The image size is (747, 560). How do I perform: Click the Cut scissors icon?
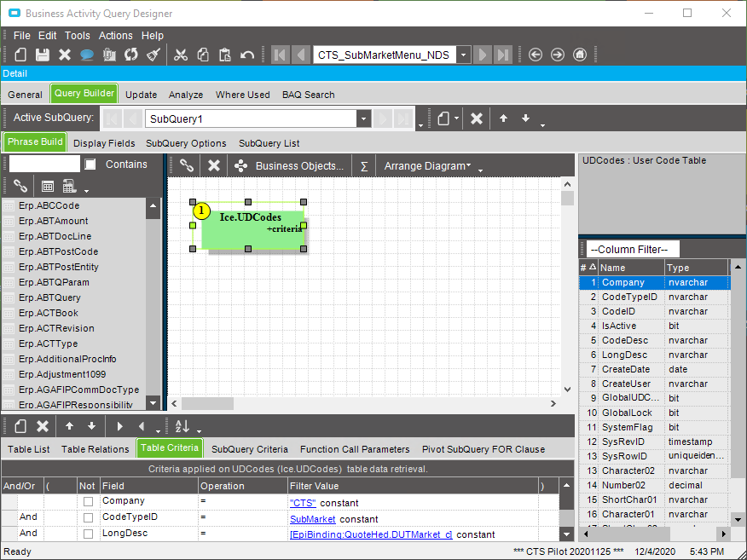tap(181, 55)
